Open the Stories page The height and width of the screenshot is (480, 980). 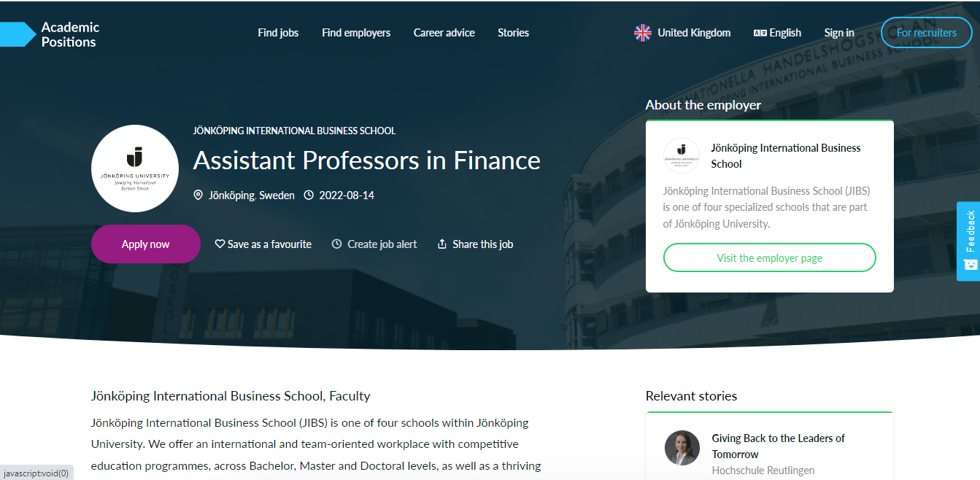[513, 33]
